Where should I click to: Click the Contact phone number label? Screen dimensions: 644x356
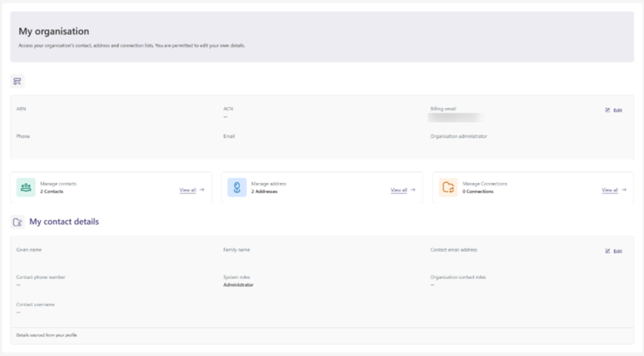41,278
